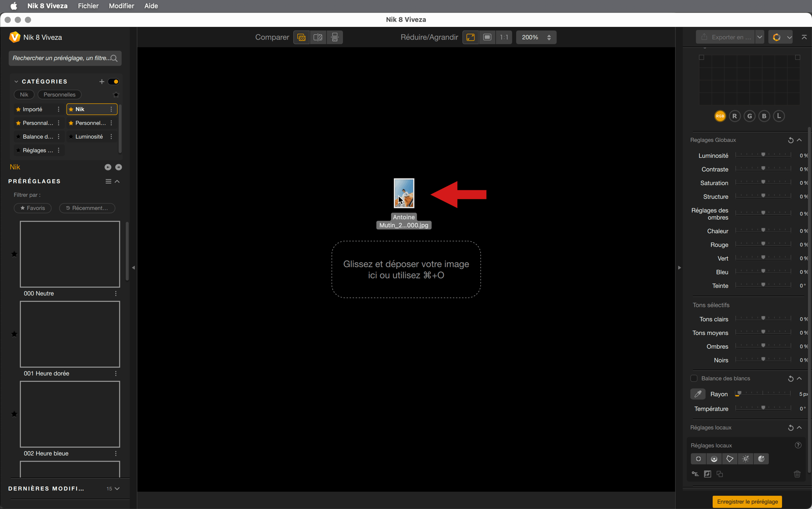Click the collapse-to-top arrow icon top right
Viewport: 812px width, 509px height.
tap(804, 37)
